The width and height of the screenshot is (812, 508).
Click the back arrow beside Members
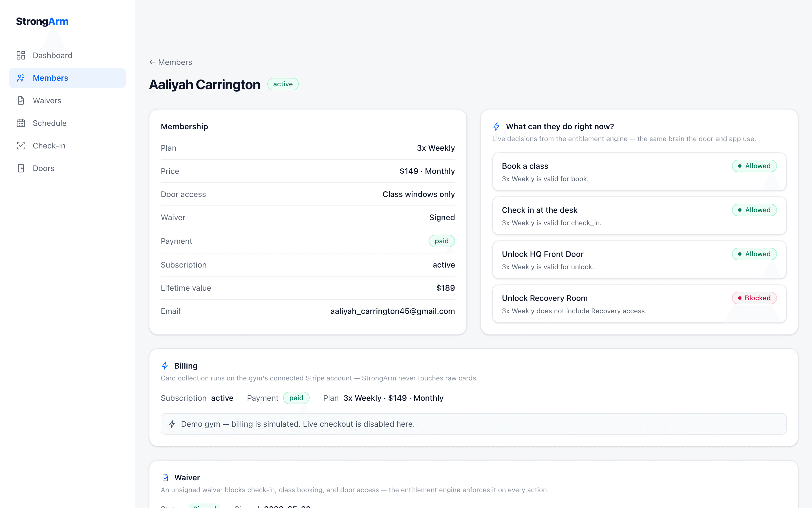(152, 62)
